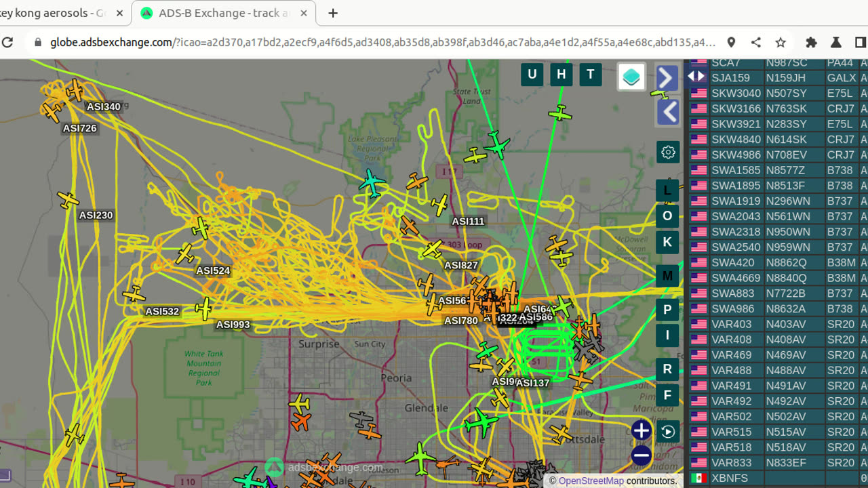868x488 pixels.
Task: Toggle the F follow button on the map
Action: (x=667, y=395)
